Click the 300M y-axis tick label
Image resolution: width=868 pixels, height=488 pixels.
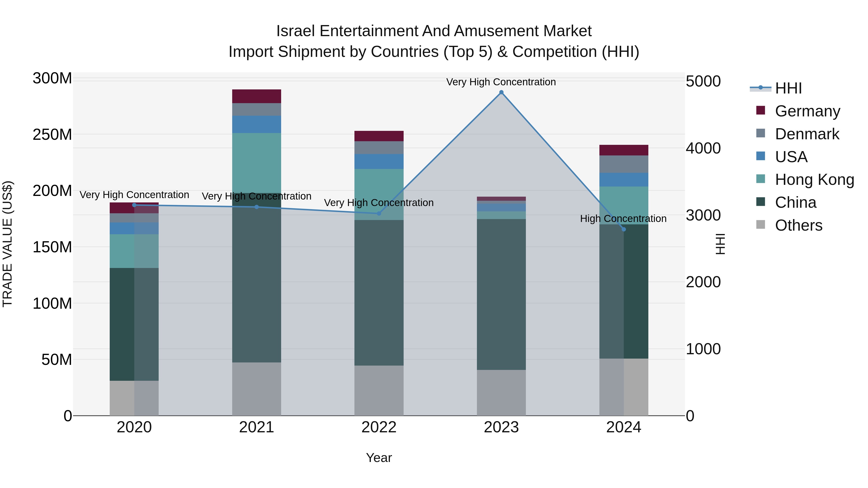point(52,78)
